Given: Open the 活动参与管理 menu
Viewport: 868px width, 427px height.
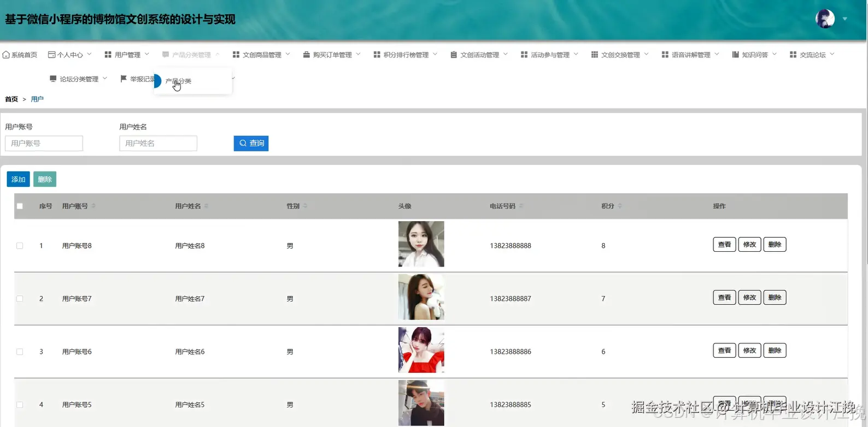Looking at the screenshot, I should coord(549,55).
